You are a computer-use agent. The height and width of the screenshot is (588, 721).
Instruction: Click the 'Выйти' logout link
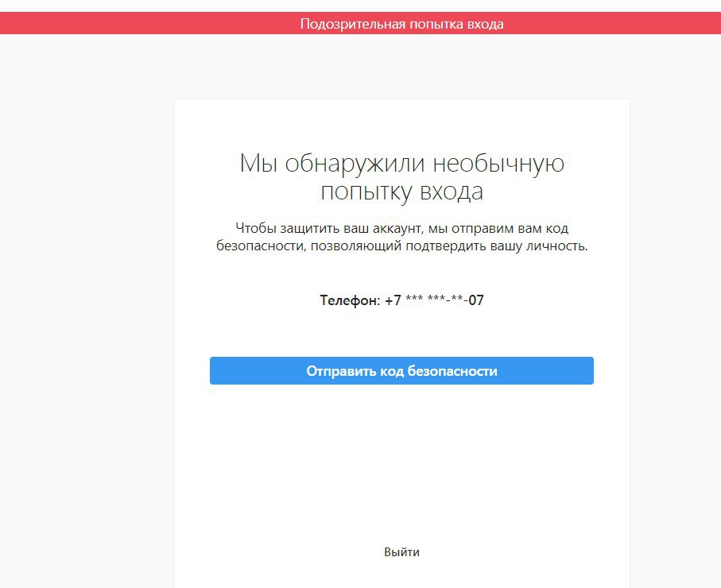click(x=401, y=551)
